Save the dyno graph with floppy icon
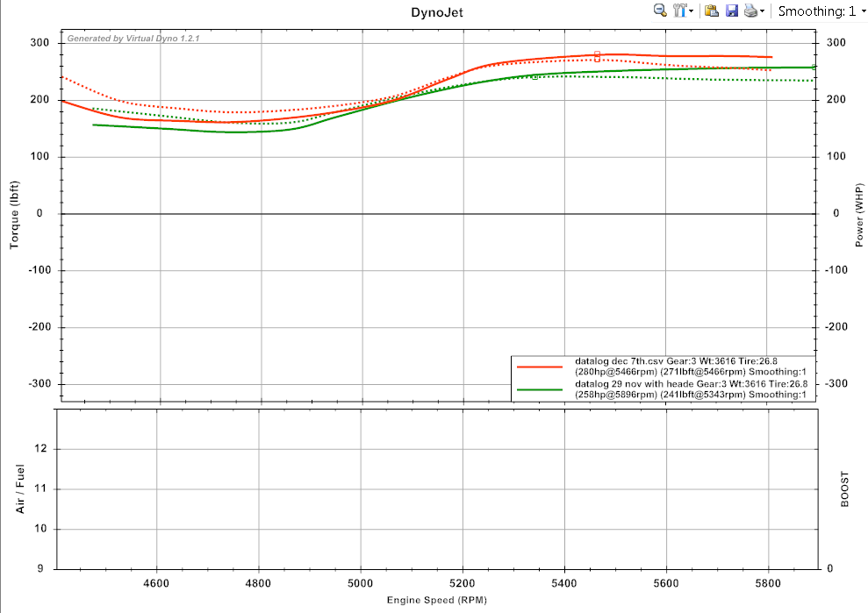This screenshot has height=613, width=868. point(732,11)
